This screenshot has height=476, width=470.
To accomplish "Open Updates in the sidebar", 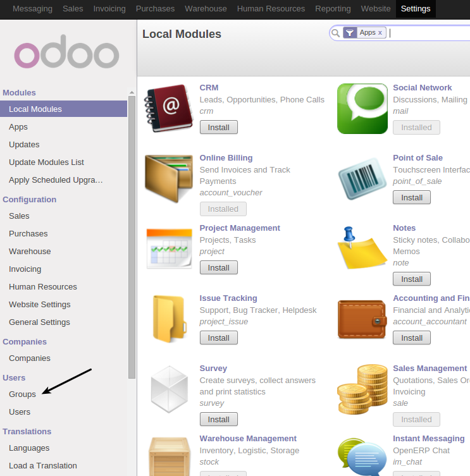I will (x=24, y=145).
